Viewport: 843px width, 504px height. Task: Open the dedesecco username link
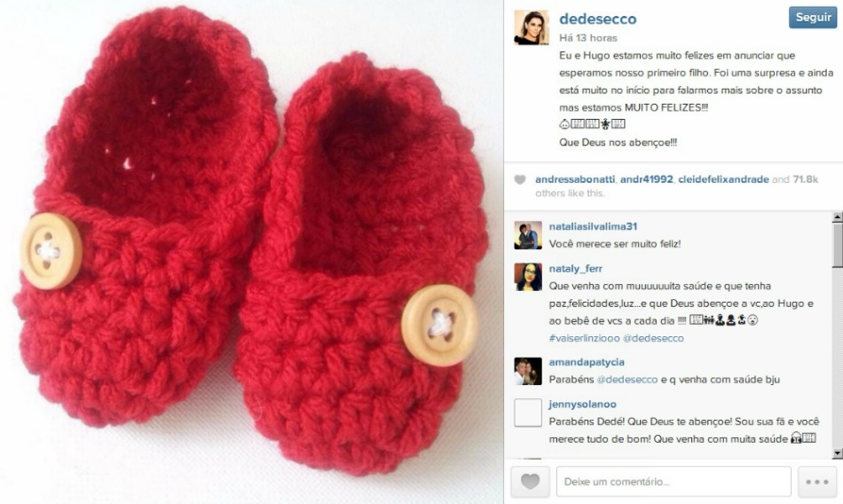(x=598, y=19)
